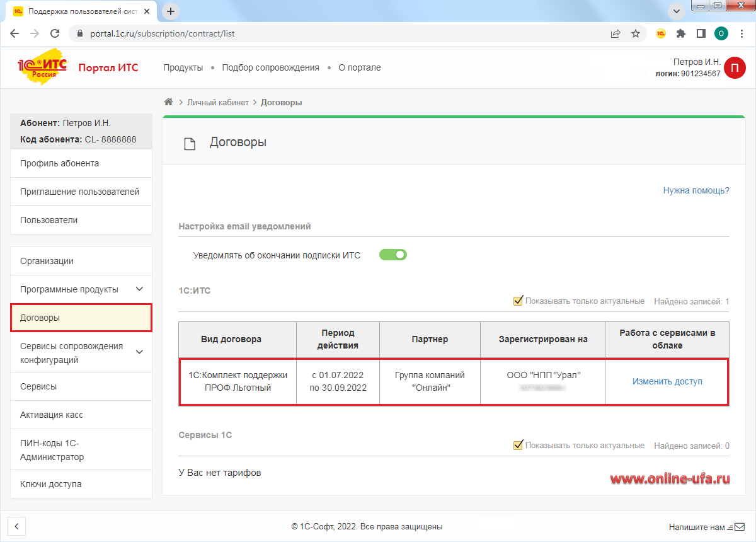The width and height of the screenshot is (756, 542).
Task: Select Приглашение пользователей in the sidebar
Action: (81, 192)
